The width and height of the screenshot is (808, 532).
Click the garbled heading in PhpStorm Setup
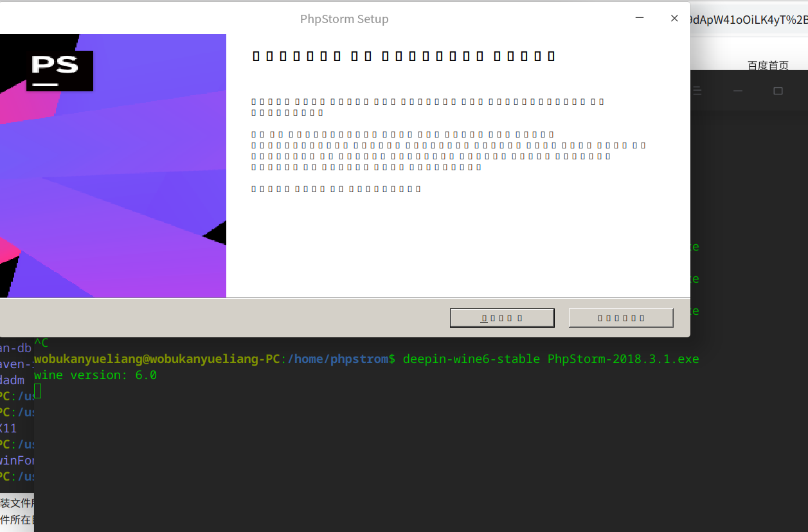[x=404, y=56]
